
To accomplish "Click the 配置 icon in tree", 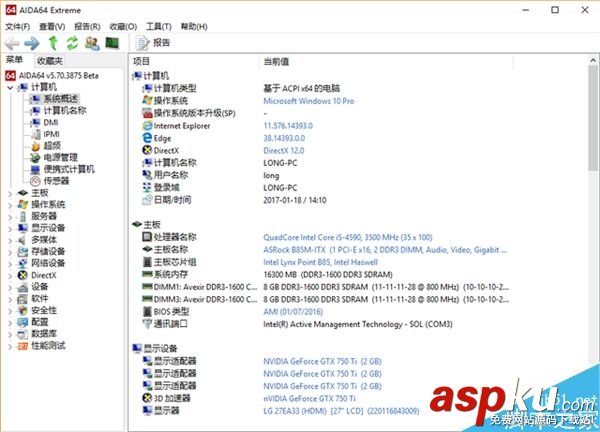I will point(23,323).
